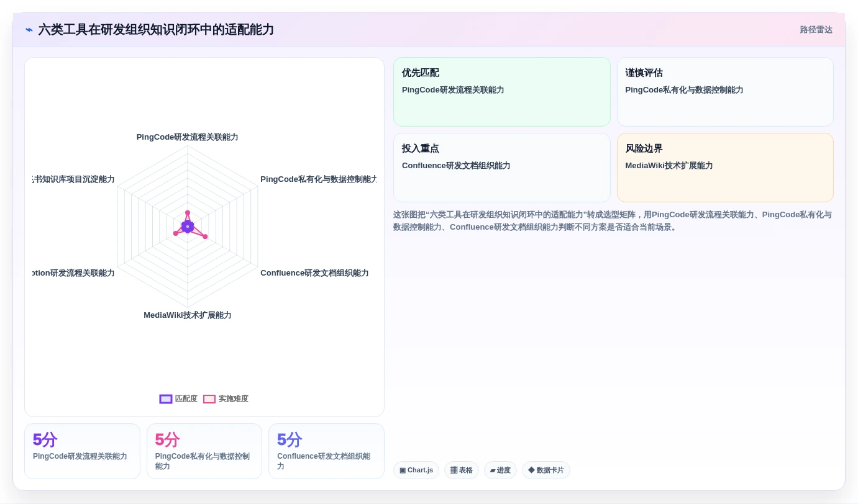
Task: Click MediaWiki技术扩展能力 text in 风险边界 card
Action: click(669, 166)
